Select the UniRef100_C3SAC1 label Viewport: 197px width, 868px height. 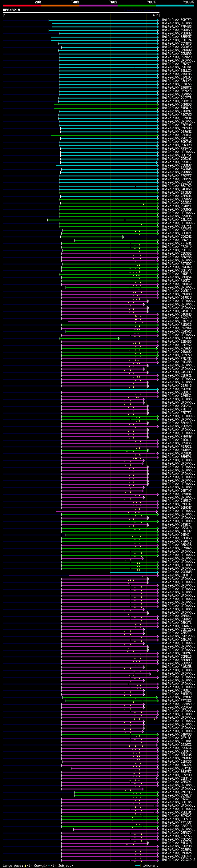click(177, 135)
